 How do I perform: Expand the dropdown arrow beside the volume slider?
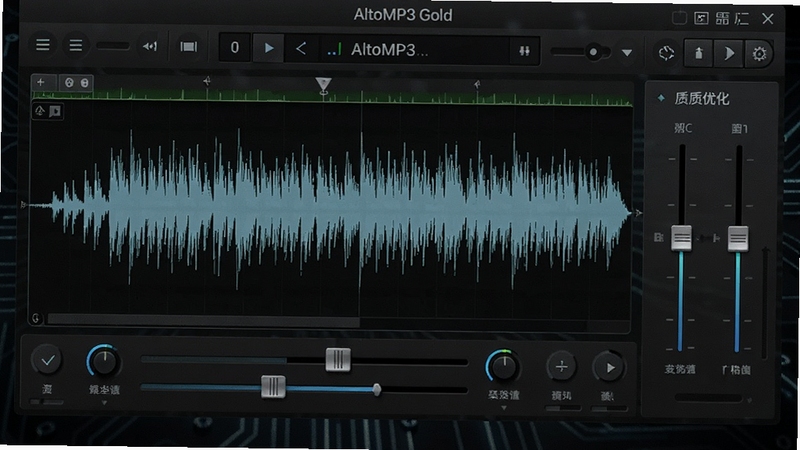[x=627, y=53]
